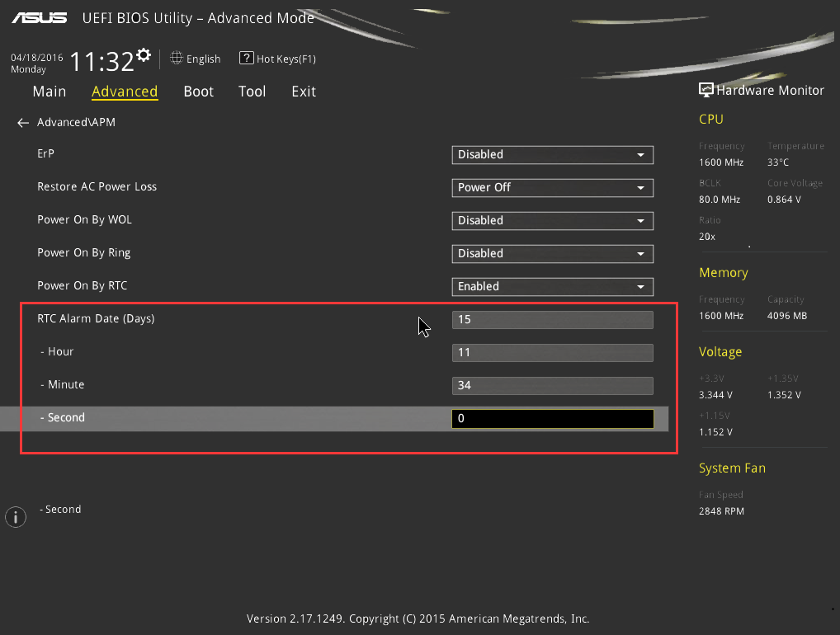Click the CPU section heading

pyautogui.click(x=711, y=120)
